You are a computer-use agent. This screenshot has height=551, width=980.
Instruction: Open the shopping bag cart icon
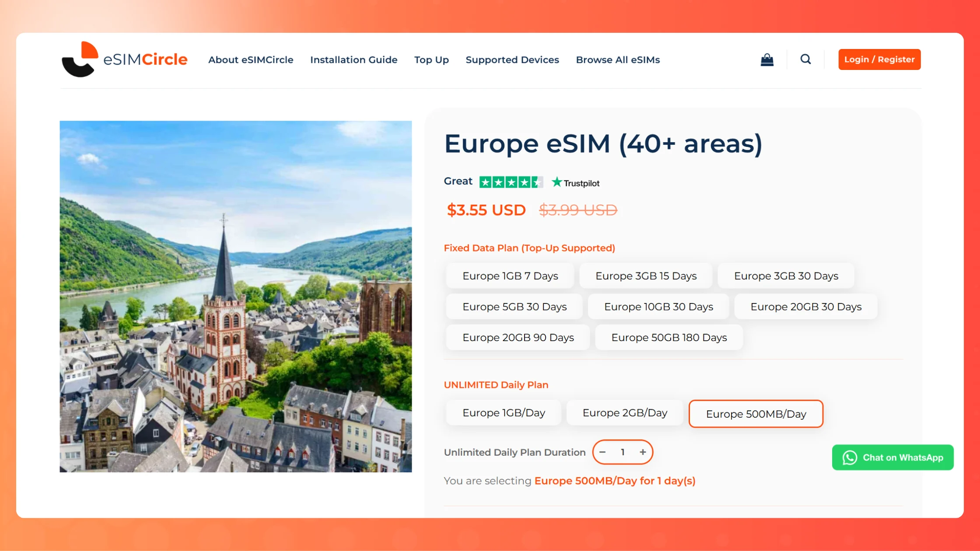[767, 59]
